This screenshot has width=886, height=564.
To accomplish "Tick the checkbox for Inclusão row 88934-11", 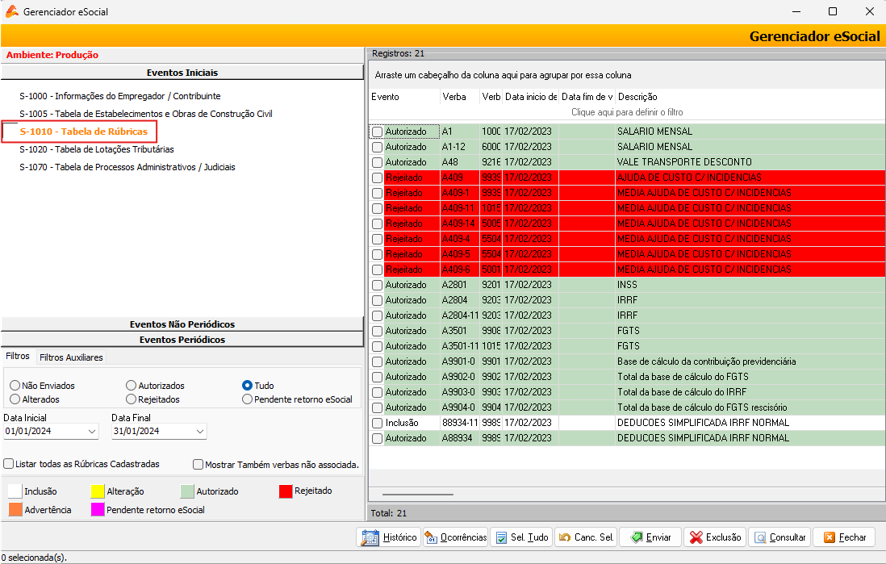I will [x=377, y=423].
